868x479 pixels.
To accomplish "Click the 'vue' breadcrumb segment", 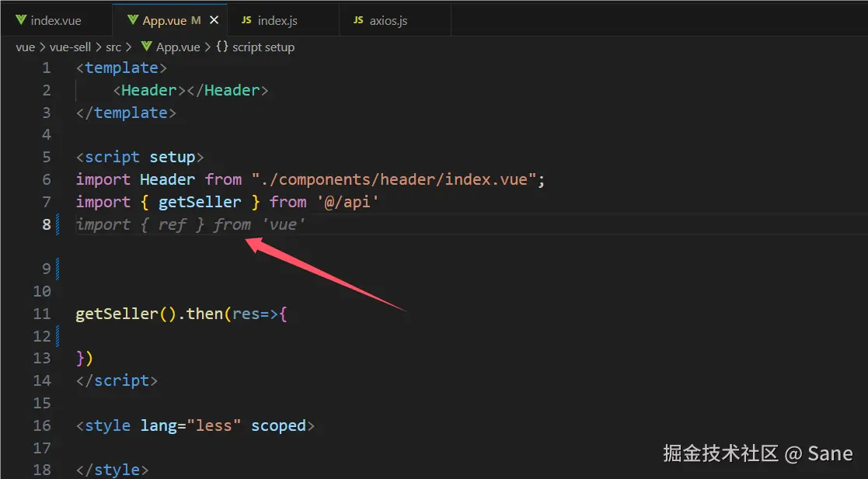I will click(26, 47).
